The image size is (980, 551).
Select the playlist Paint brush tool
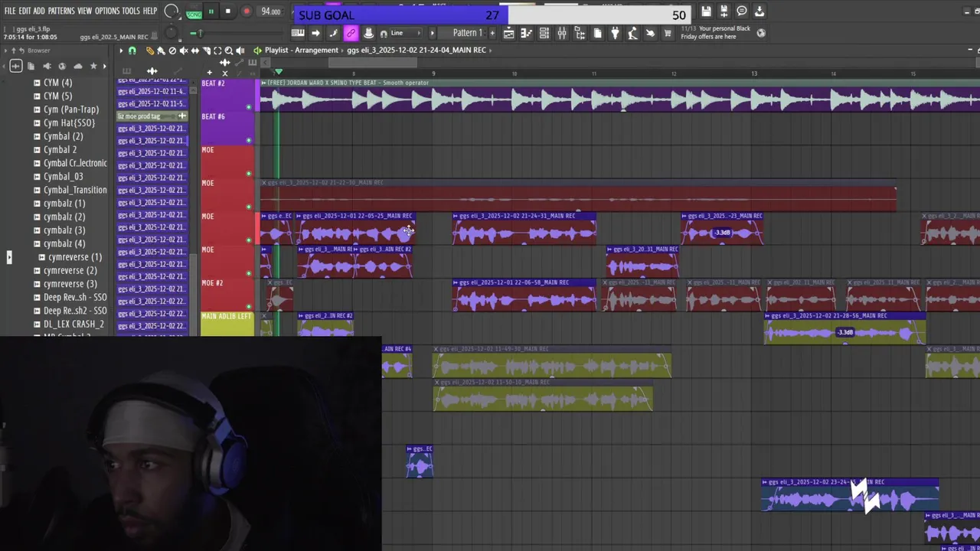(x=161, y=51)
